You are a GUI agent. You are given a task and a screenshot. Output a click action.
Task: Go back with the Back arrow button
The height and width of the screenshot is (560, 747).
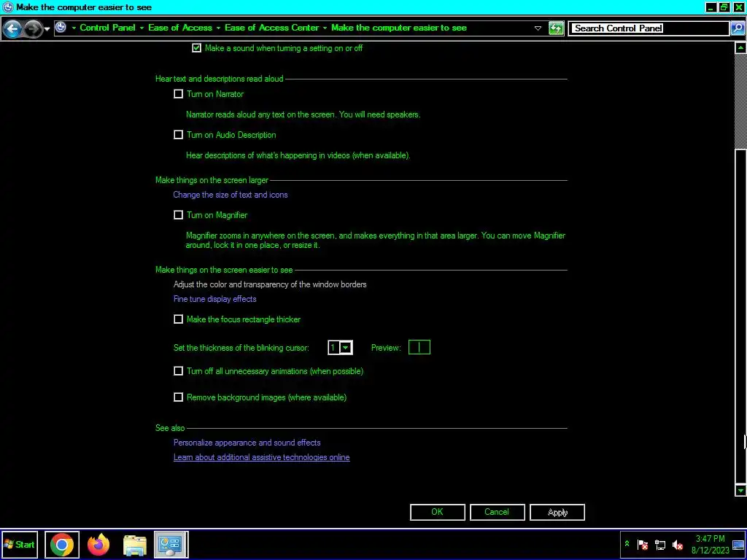point(12,29)
